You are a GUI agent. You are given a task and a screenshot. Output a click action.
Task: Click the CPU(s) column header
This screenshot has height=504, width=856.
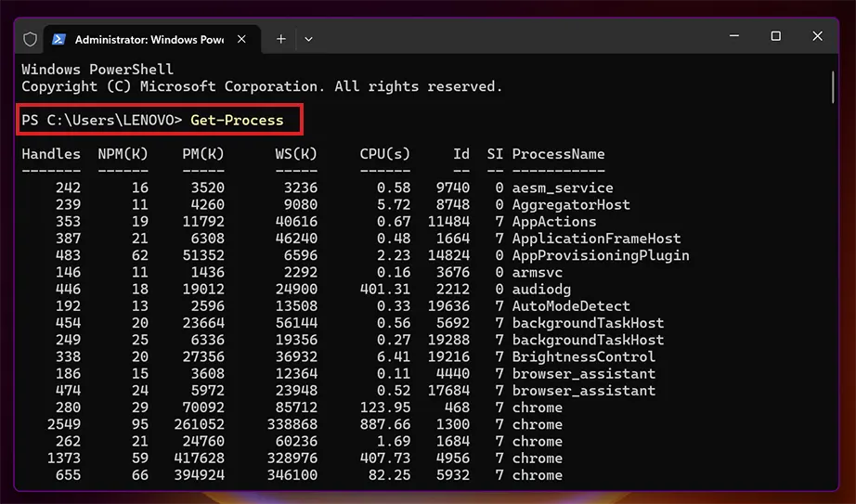click(385, 154)
